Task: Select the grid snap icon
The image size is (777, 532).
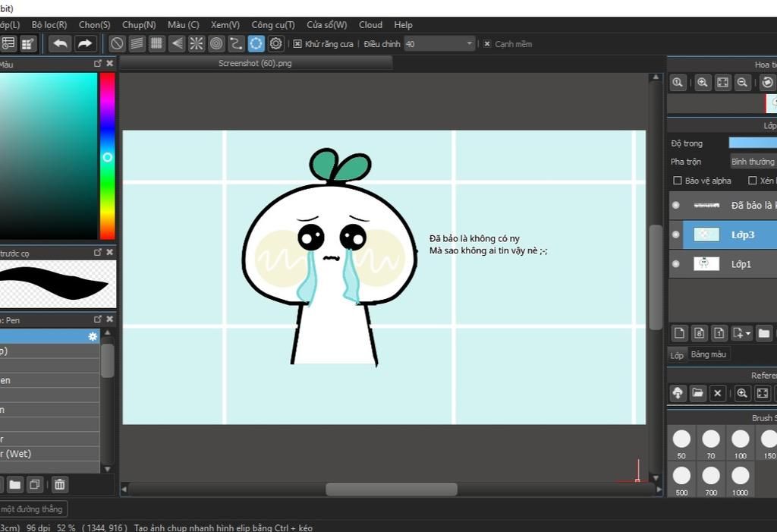Action: [x=157, y=44]
